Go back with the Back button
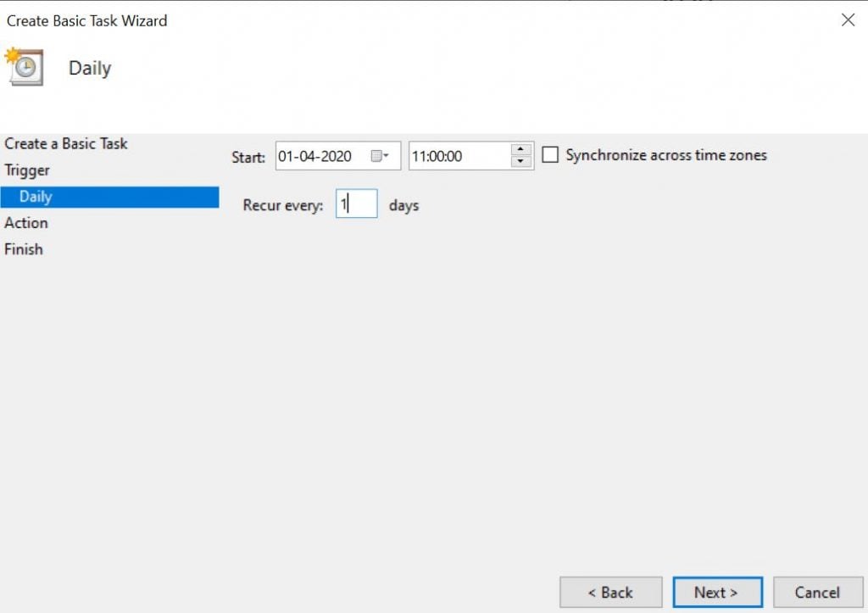The image size is (868, 613). 610,593
